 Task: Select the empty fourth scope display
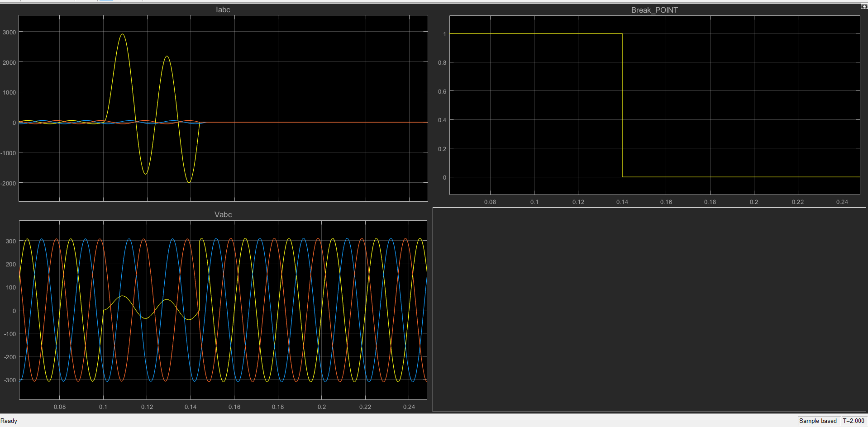point(649,310)
